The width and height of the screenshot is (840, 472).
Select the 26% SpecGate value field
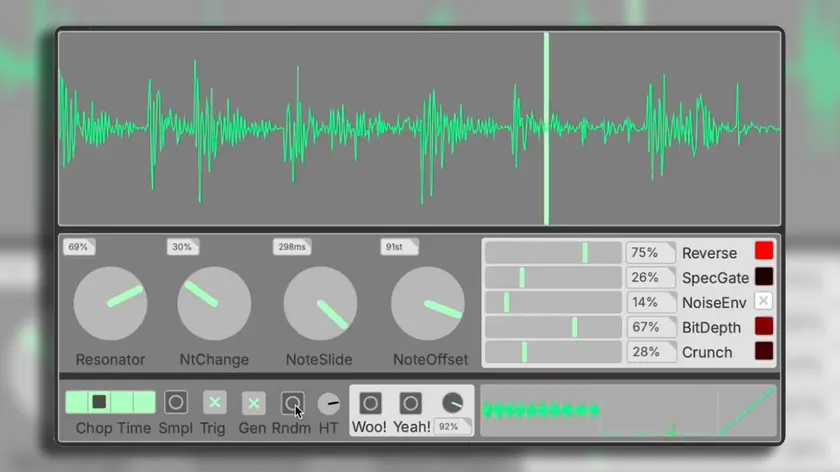pos(651,278)
